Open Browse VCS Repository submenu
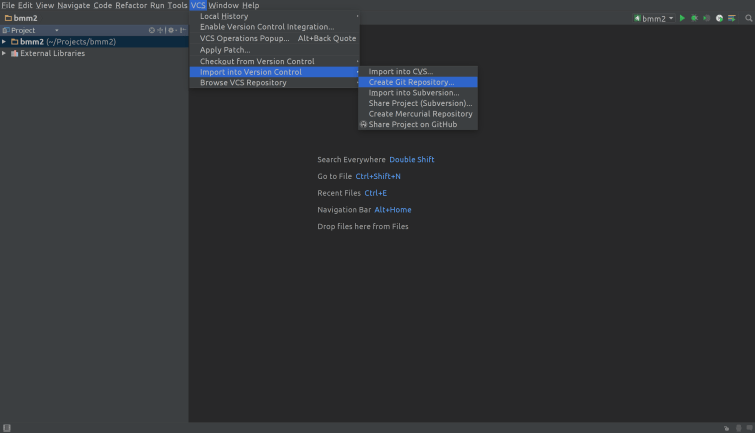This screenshot has height=433, width=755. pos(243,82)
